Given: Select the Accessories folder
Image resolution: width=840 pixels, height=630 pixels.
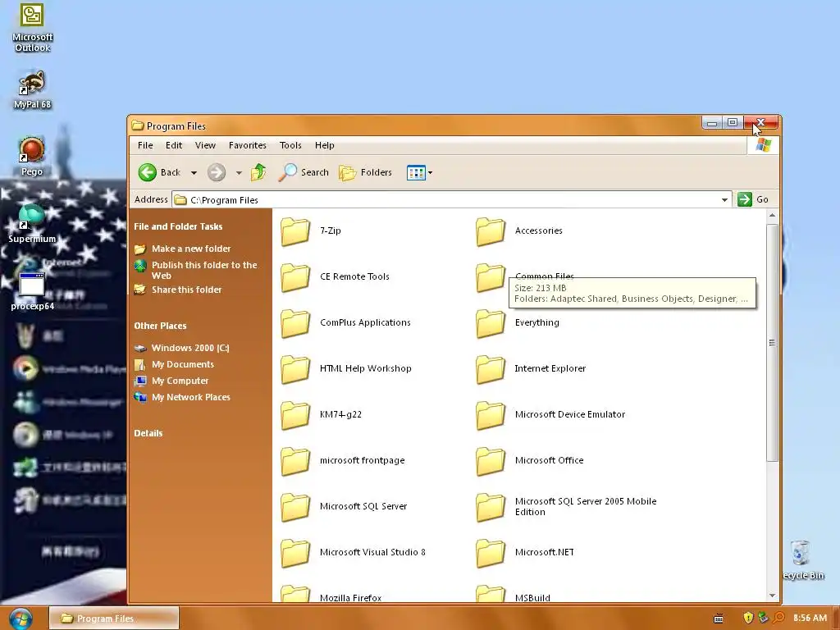Looking at the screenshot, I should [x=519, y=231].
